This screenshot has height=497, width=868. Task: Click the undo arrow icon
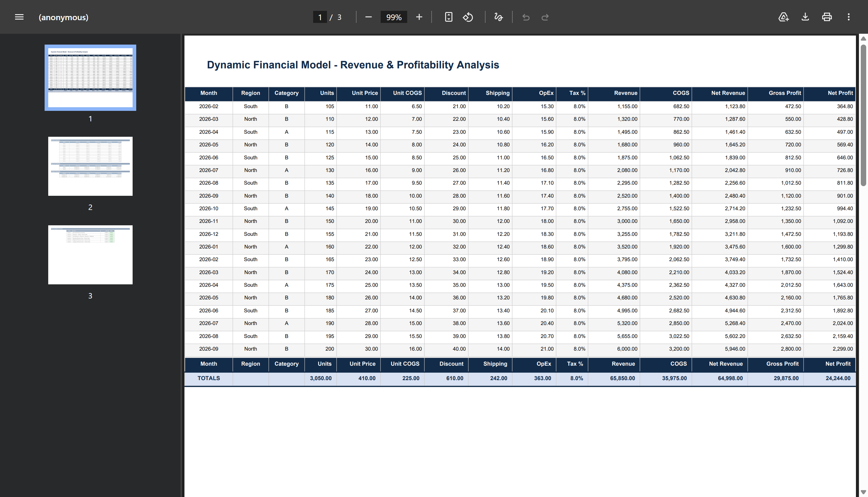coord(526,17)
